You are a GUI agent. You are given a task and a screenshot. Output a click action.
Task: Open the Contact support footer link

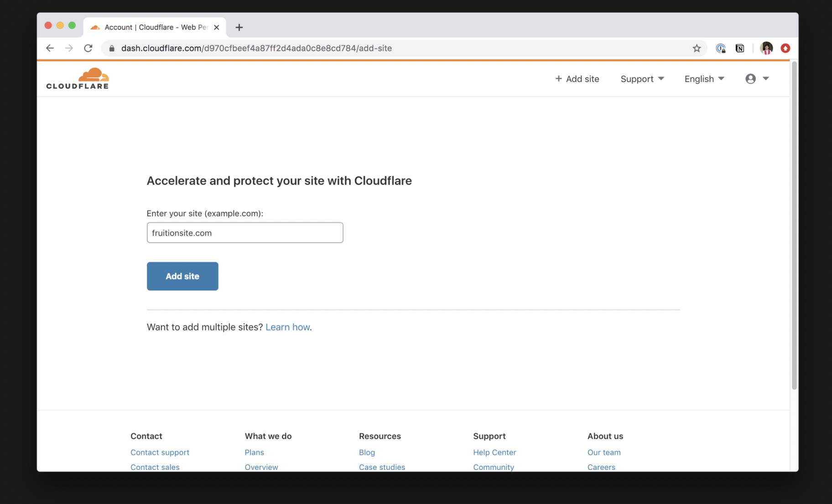(160, 453)
